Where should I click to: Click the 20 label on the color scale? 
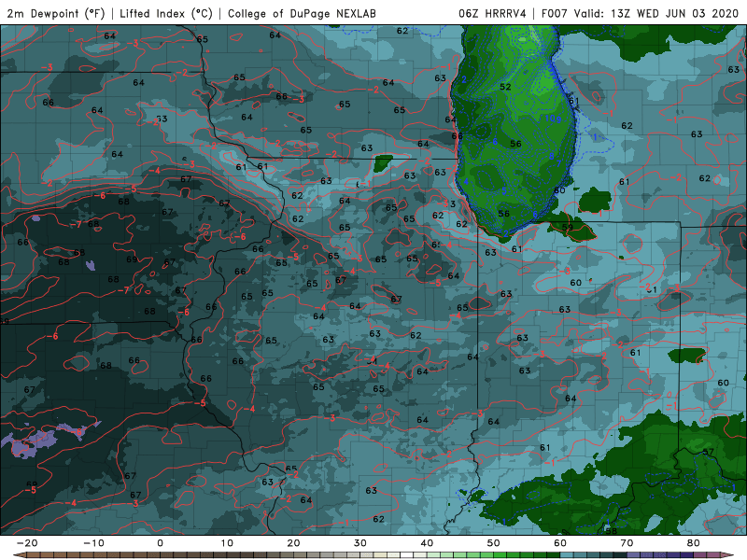point(293,543)
